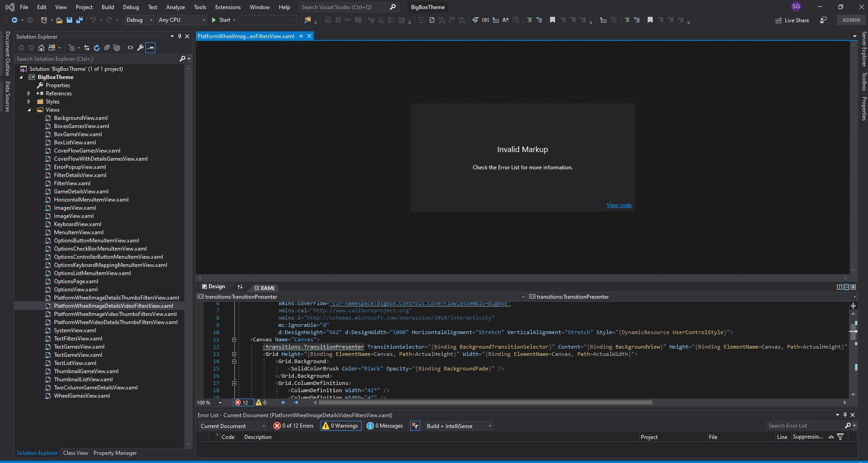Switch to the Design tab
The height and width of the screenshot is (463, 868).
tap(213, 286)
